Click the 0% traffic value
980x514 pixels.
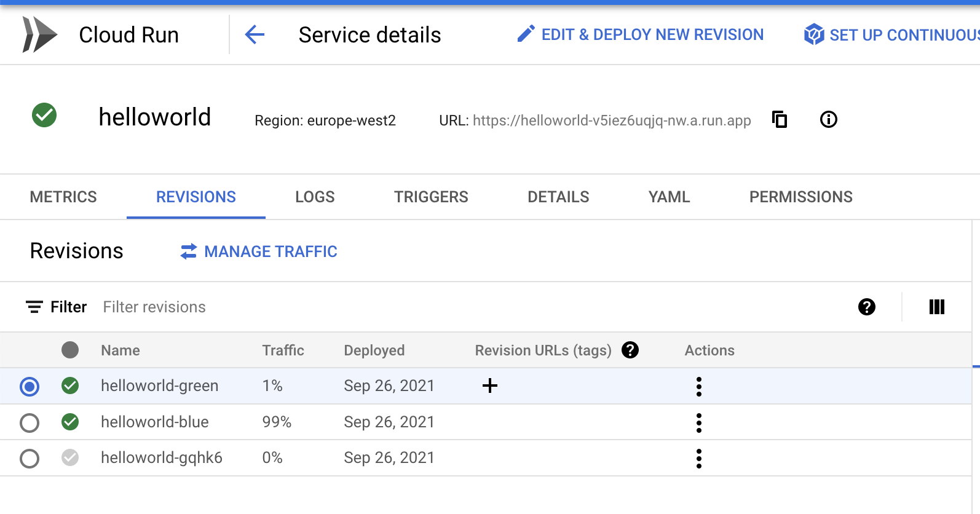(272, 457)
